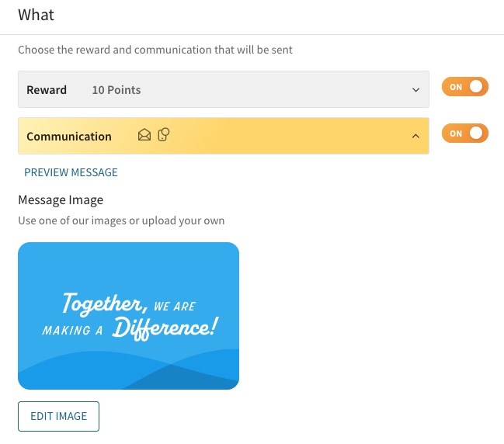Click the white knob of the Reward toggle
Image resolution: width=504 pixels, height=444 pixels.
click(x=476, y=86)
